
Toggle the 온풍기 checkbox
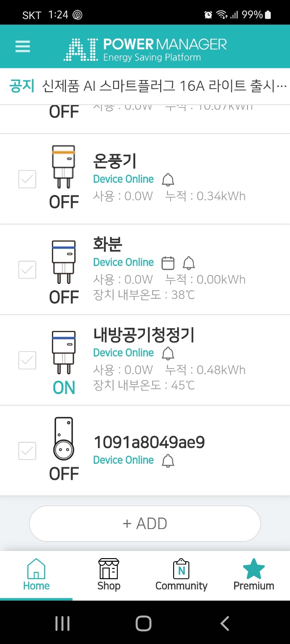[x=27, y=180]
